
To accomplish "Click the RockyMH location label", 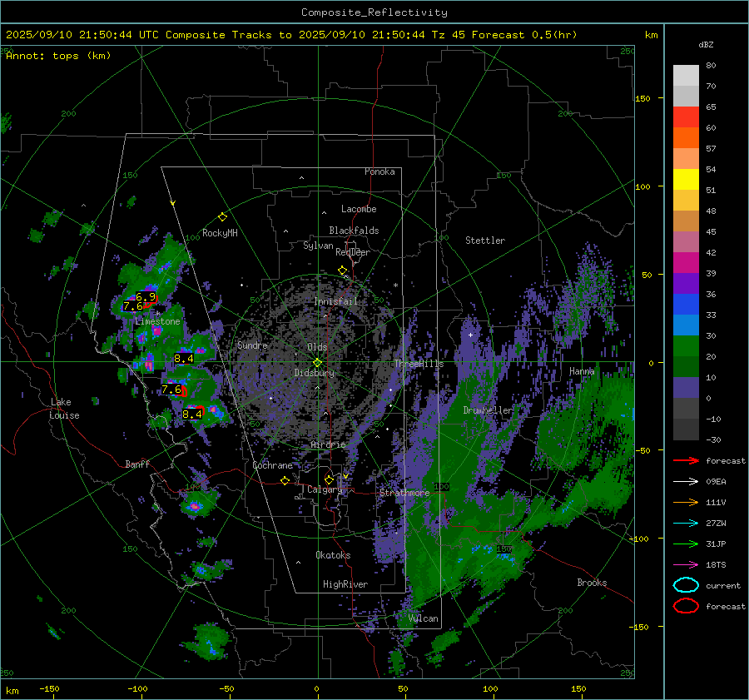I will pos(220,233).
